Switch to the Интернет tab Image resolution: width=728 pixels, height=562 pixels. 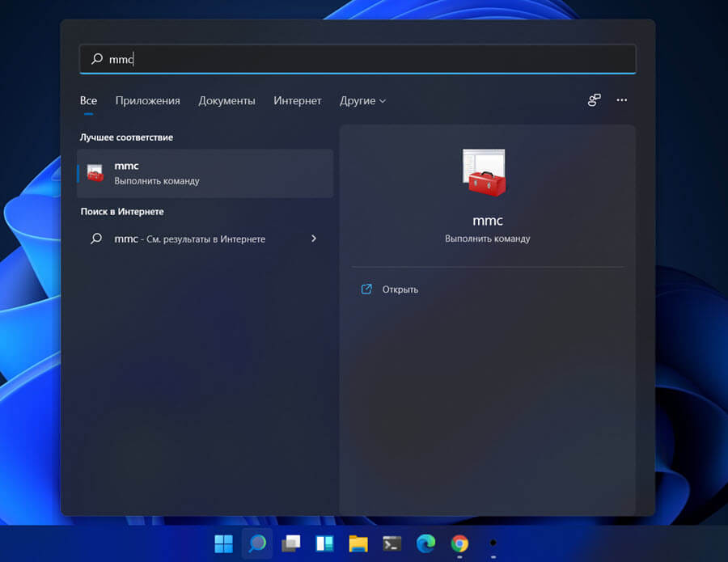click(297, 101)
